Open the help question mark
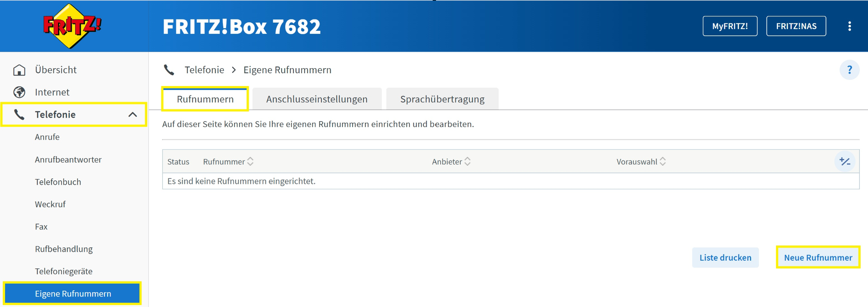Viewport: 868px width, 307px height. tap(849, 70)
